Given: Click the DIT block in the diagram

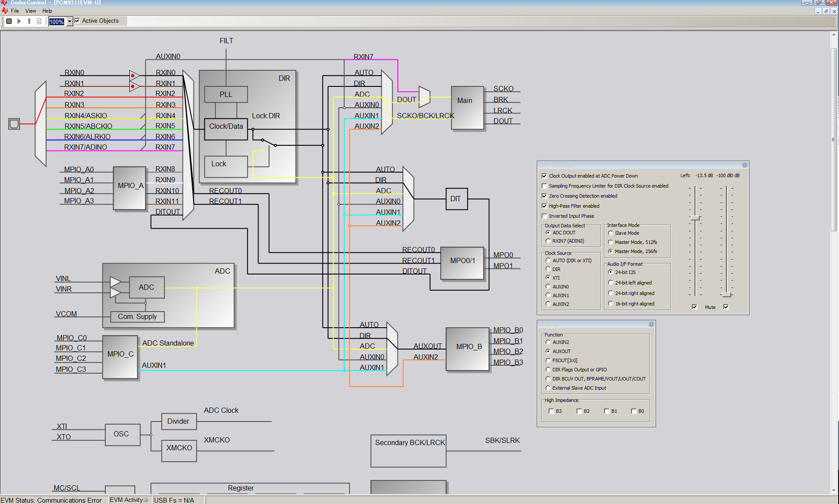Looking at the screenshot, I should [456, 199].
